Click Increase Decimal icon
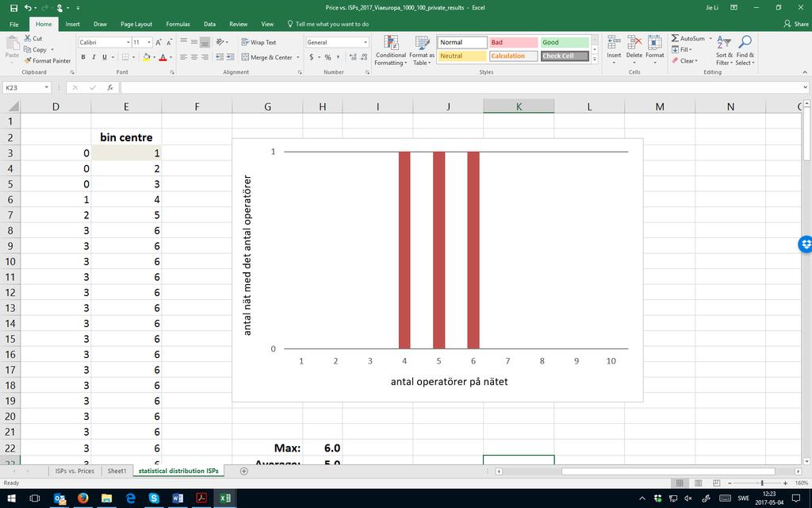This screenshot has height=508, width=812. click(353, 57)
